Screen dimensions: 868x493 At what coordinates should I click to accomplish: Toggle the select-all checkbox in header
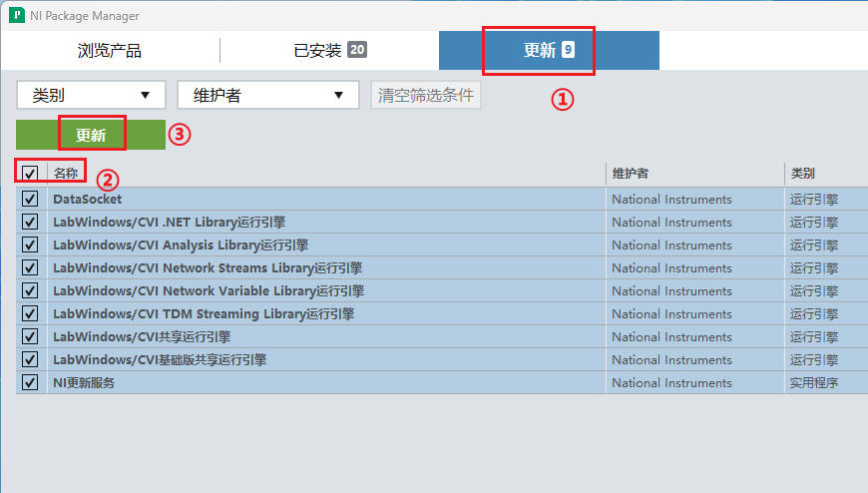(x=30, y=174)
